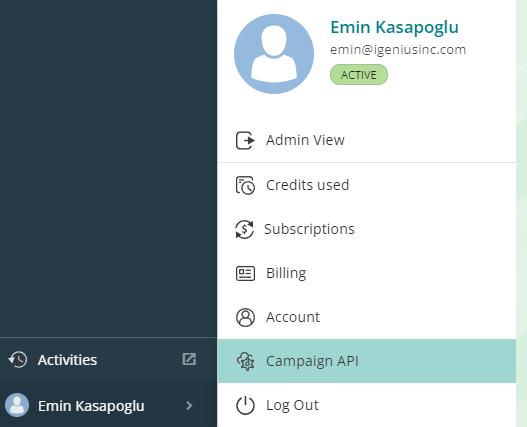Click the Credits used clock icon
Viewport: 527px width, 427px height.
point(245,185)
